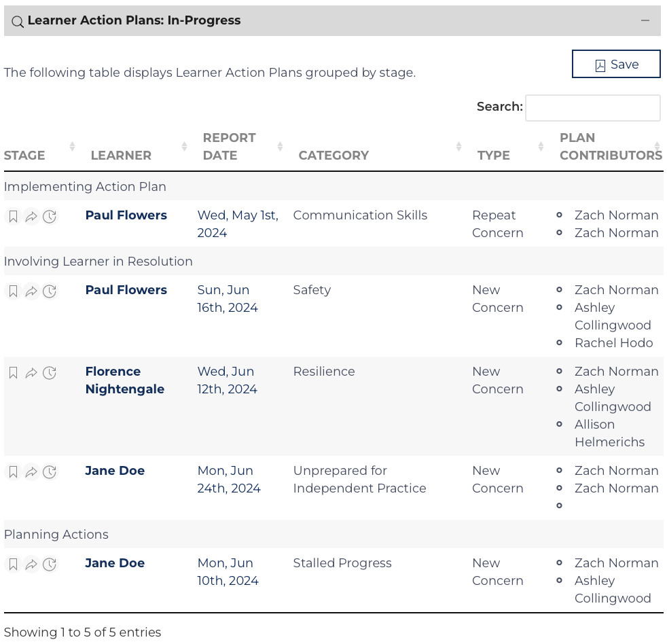Share Florence Nightengale's Resilience plan
The image size is (667, 644).
31,372
